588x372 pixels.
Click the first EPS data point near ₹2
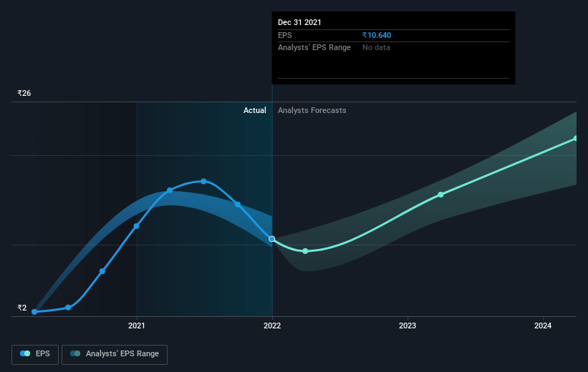pos(34,312)
